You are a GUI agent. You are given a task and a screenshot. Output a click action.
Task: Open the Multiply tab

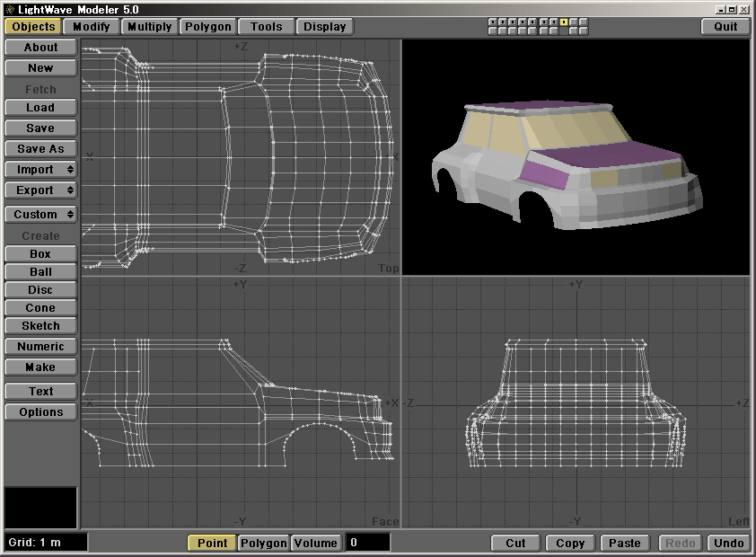(x=149, y=27)
